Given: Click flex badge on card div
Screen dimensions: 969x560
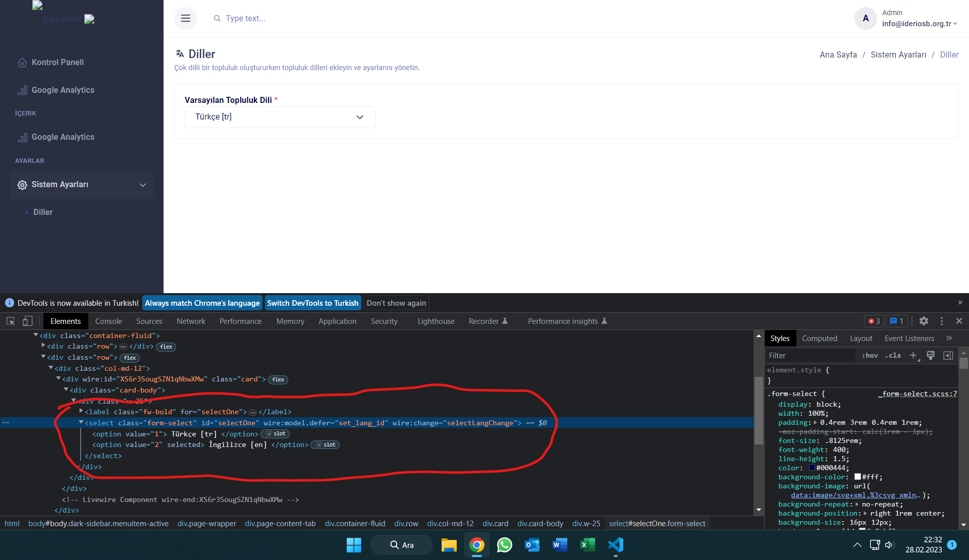Looking at the screenshot, I should tap(278, 379).
